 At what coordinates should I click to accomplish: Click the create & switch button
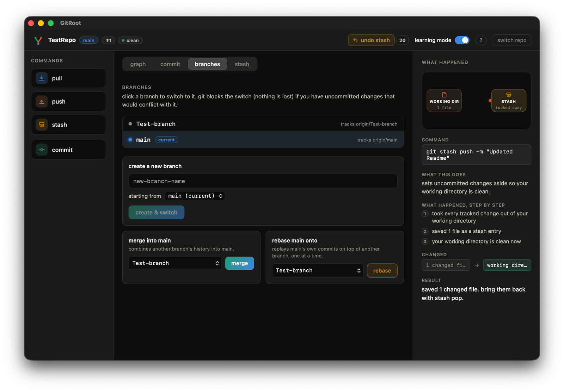(x=157, y=213)
